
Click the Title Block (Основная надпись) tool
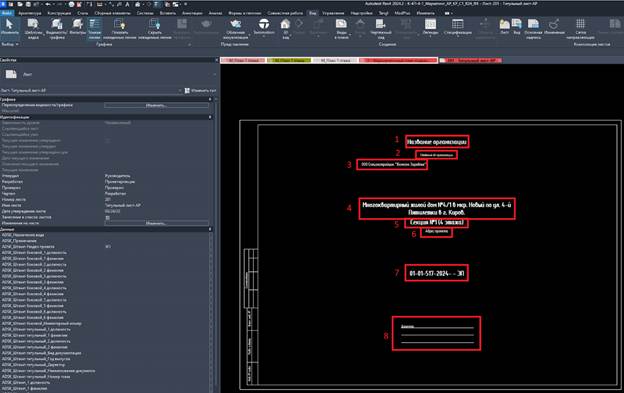click(x=533, y=29)
